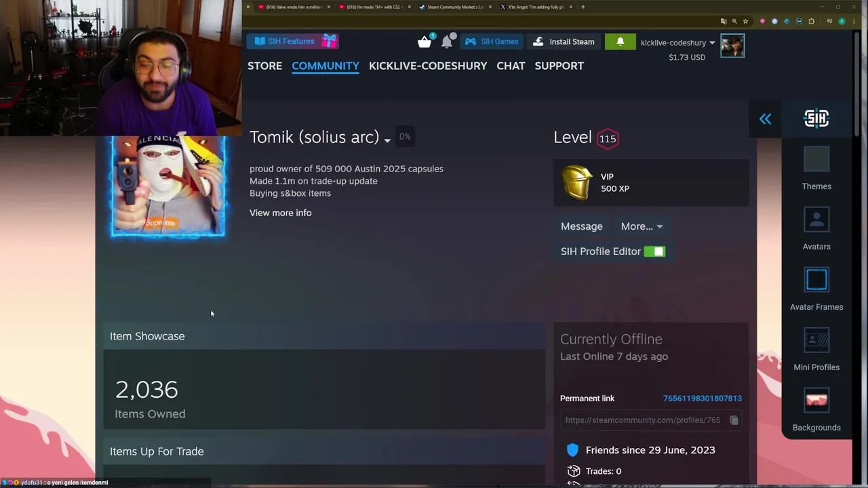The width and height of the screenshot is (868, 488).
Task: Click View more info link
Action: click(x=281, y=213)
